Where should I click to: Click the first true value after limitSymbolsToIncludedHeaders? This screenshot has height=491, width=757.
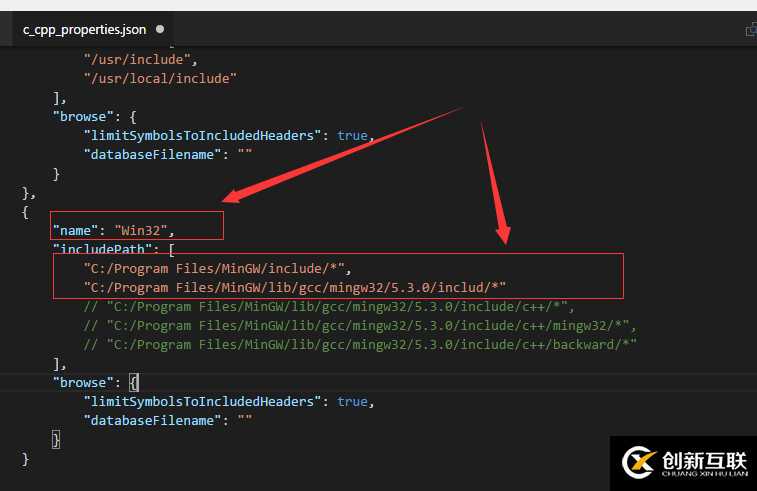point(352,136)
